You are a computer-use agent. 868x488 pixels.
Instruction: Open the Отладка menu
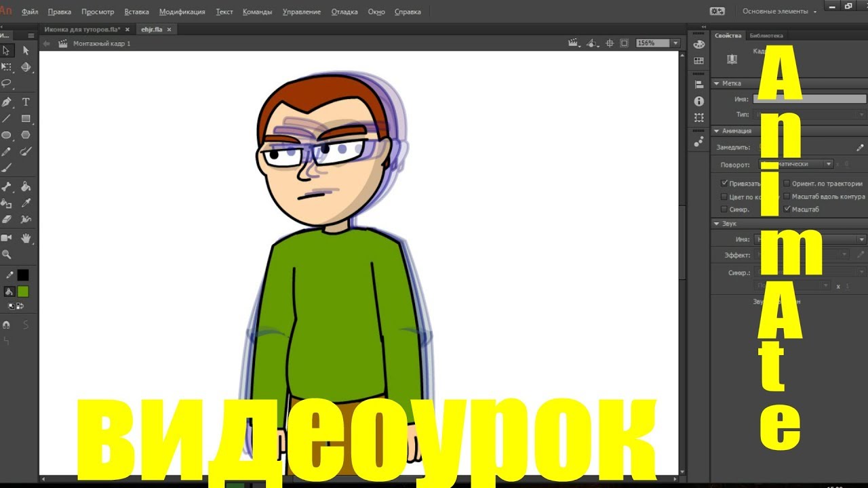[344, 12]
